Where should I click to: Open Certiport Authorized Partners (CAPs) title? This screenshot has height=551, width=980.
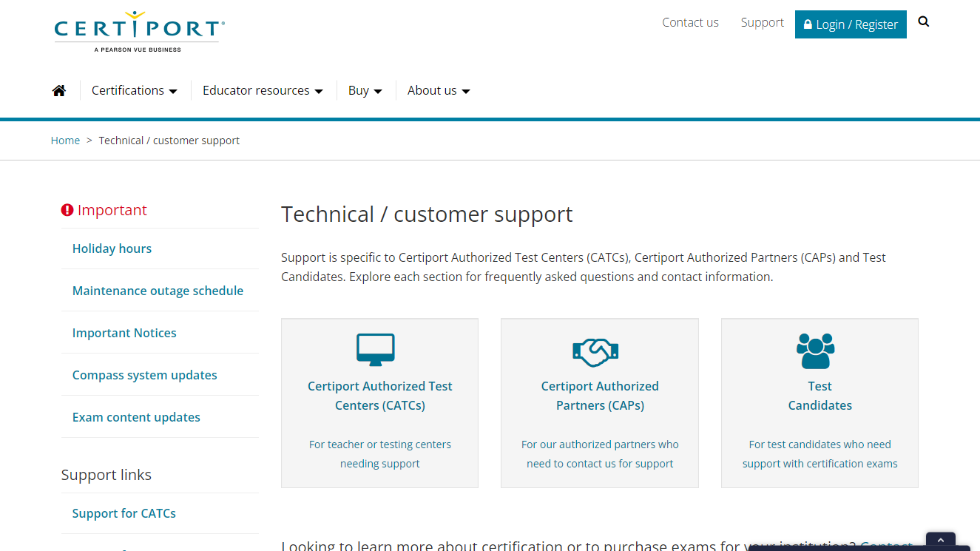[x=600, y=396]
